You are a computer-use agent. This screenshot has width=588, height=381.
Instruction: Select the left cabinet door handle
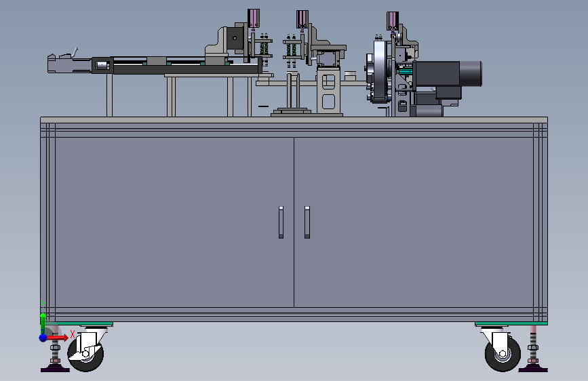tap(281, 222)
